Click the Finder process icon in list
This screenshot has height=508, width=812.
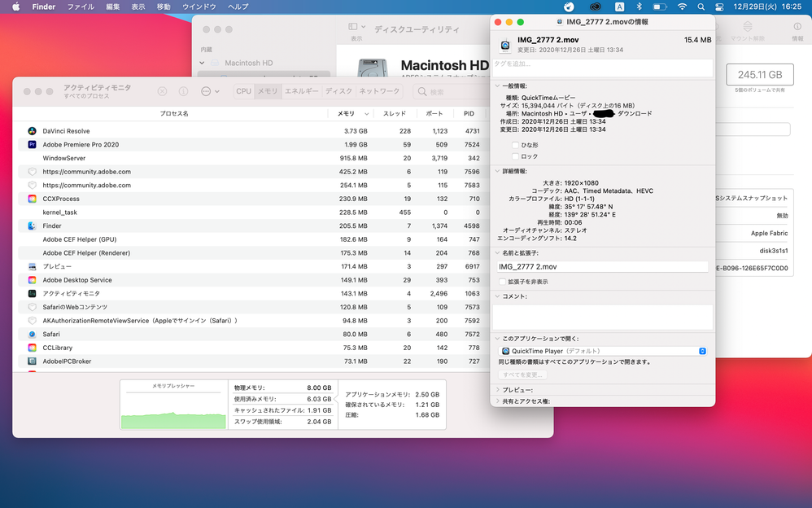click(x=32, y=226)
